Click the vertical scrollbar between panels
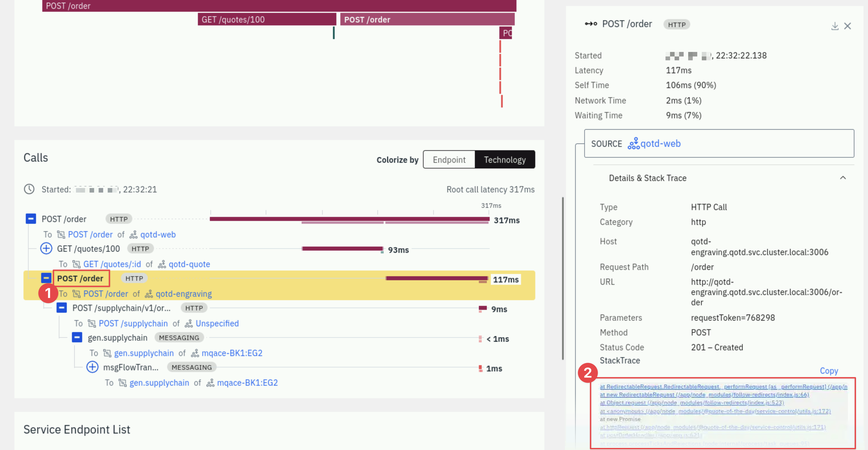This screenshot has height=450, width=868. coord(563,279)
